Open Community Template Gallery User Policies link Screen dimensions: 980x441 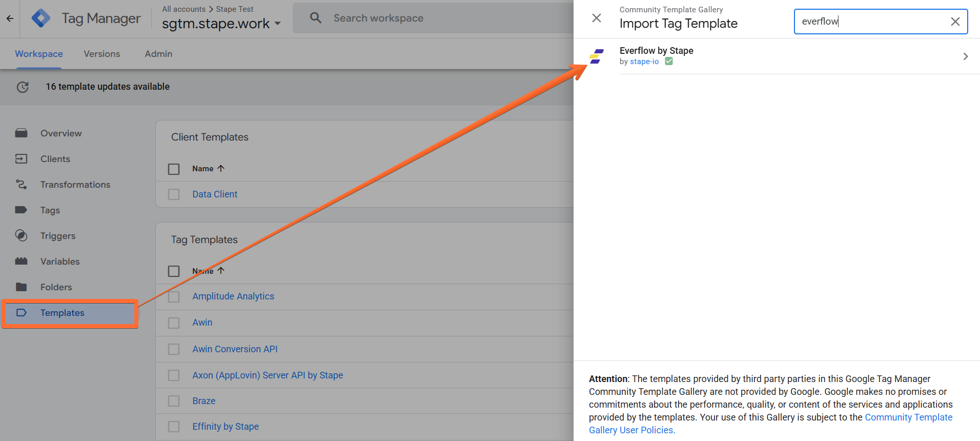(770, 424)
